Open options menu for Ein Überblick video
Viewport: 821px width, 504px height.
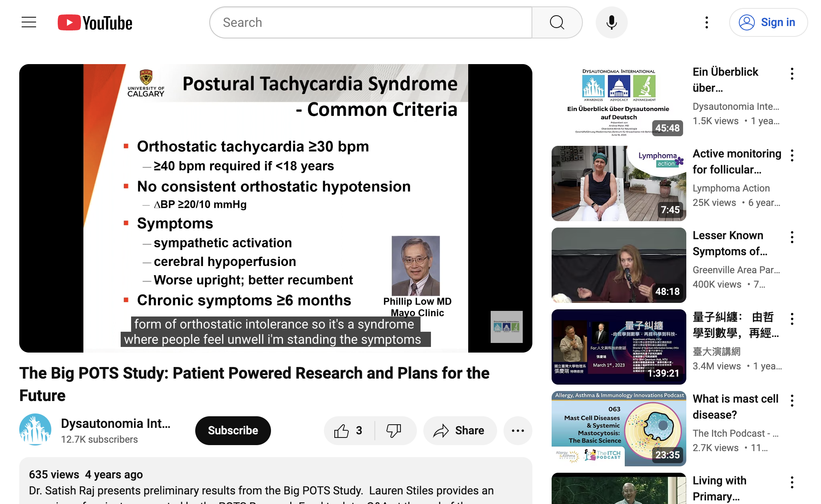pyautogui.click(x=792, y=74)
